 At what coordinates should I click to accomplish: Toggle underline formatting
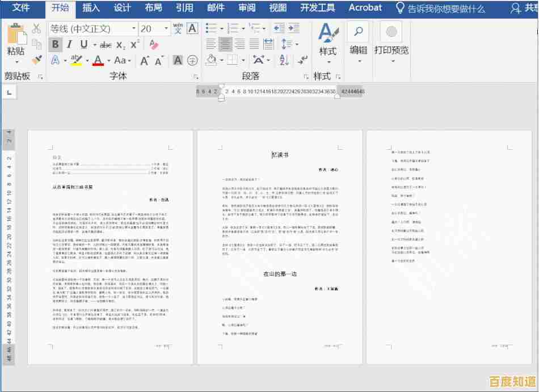tap(83, 45)
